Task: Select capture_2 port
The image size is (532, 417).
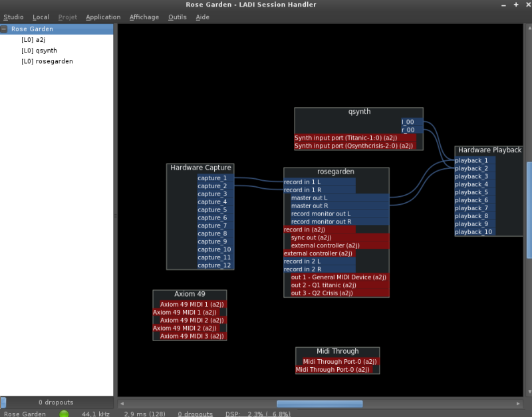Action: (215, 186)
